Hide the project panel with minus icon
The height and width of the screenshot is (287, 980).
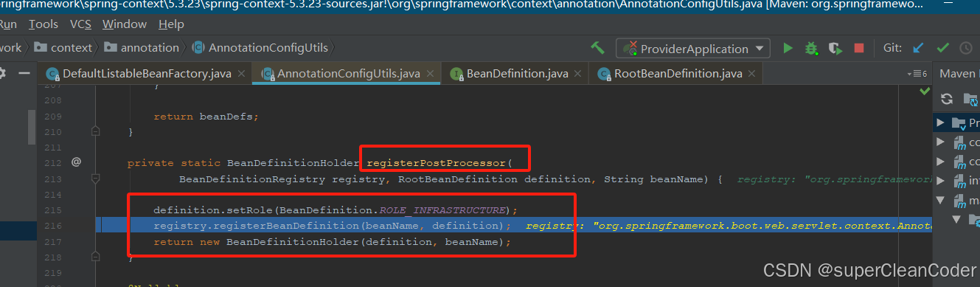[25, 73]
